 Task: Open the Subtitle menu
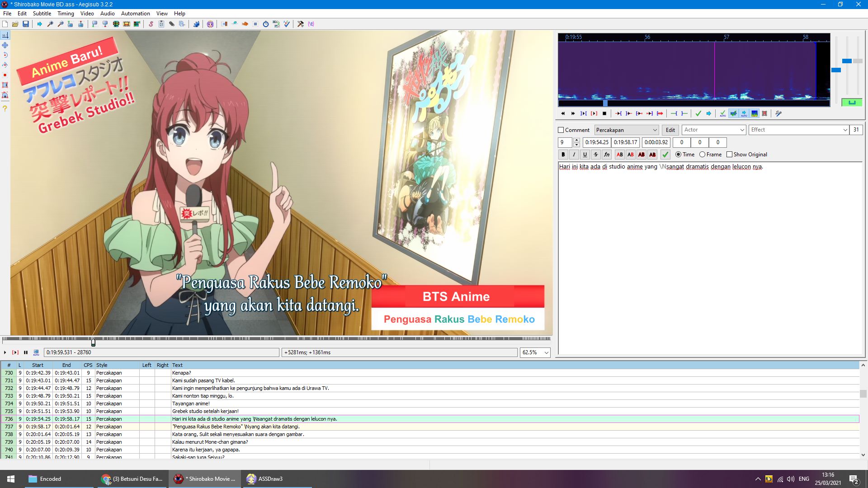[x=42, y=14]
